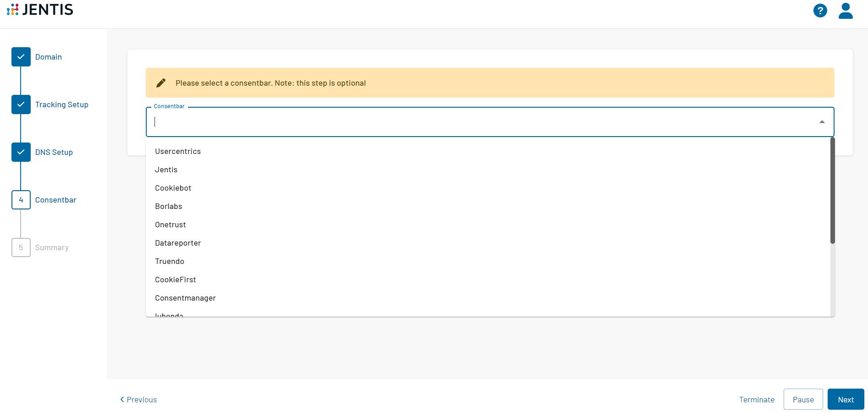
Task: Go to the Domain step label
Action: pos(48,57)
